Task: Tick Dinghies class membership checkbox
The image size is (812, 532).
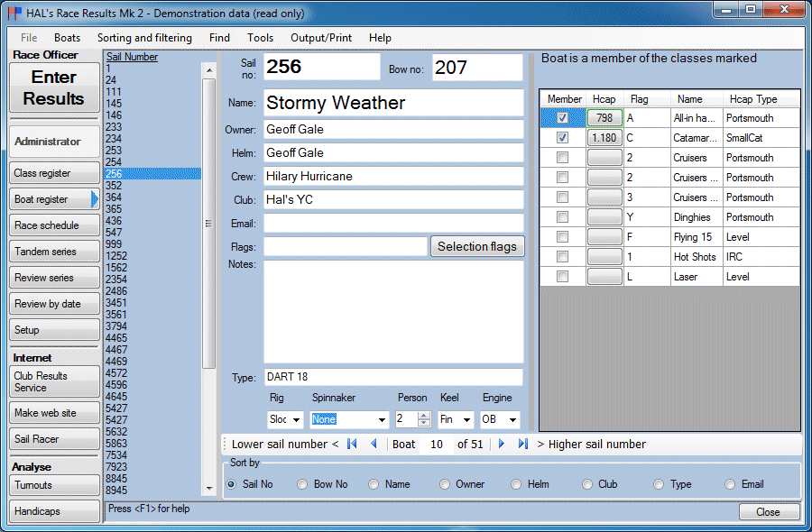Action: (562, 216)
